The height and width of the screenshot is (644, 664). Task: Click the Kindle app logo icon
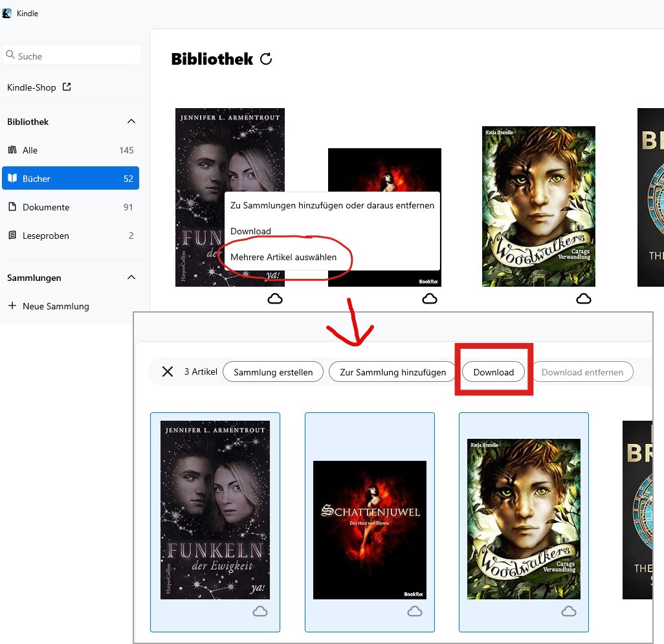coord(6,13)
